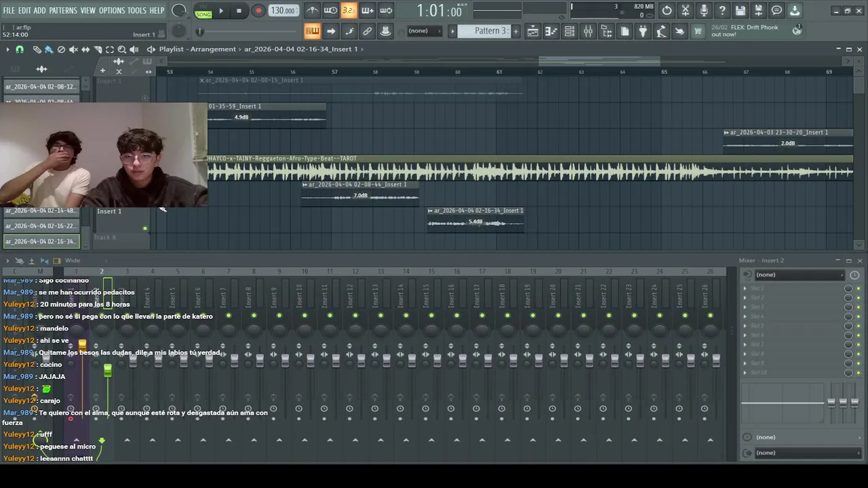Select clip ar_2026-04-04 02-16-34 in picker
868x488 pixels.
[x=41, y=241]
